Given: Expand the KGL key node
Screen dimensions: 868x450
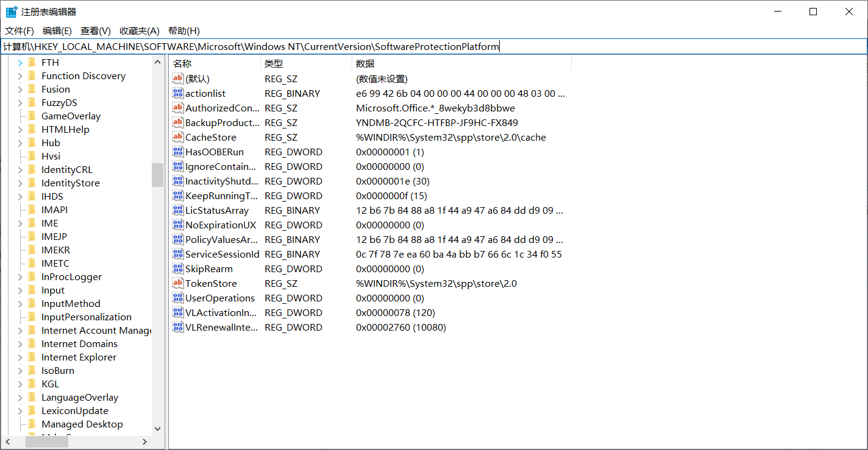Looking at the screenshot, I should [x=20, y=384].
